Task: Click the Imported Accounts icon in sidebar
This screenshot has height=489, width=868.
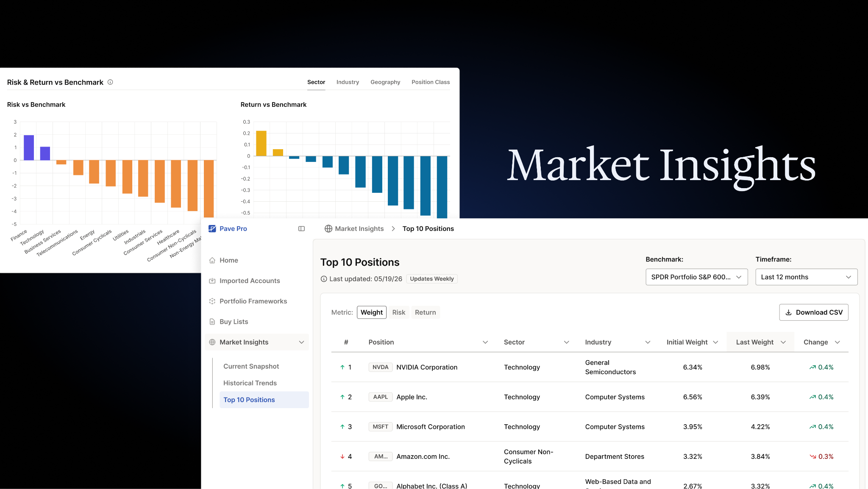Action: [x=212, y=281]
